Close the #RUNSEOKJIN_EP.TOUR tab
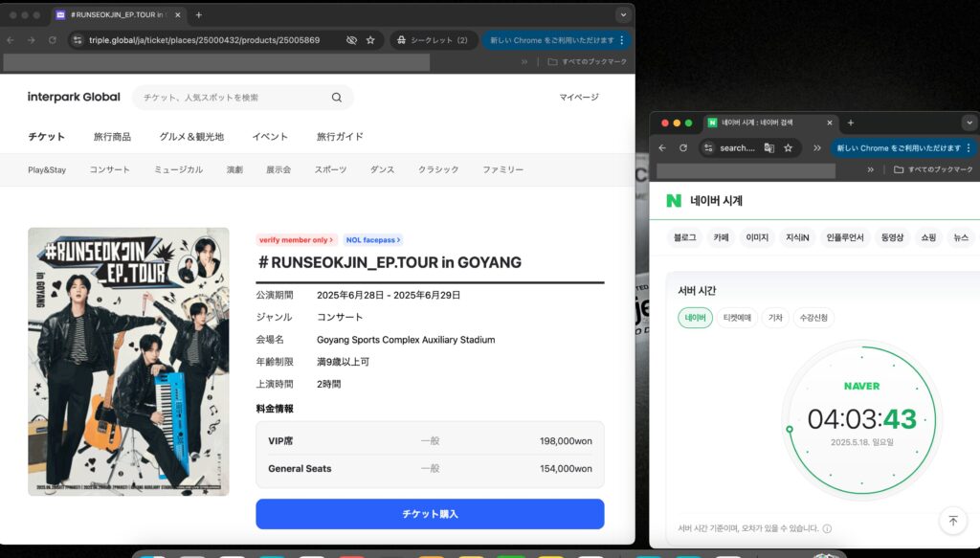The width and height of the screenshot is (980, 558). pyautogui.click(x=177, y=15)
